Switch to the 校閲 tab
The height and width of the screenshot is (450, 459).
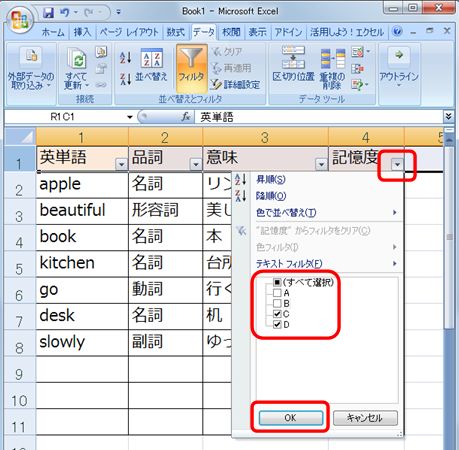pos(231,32)
